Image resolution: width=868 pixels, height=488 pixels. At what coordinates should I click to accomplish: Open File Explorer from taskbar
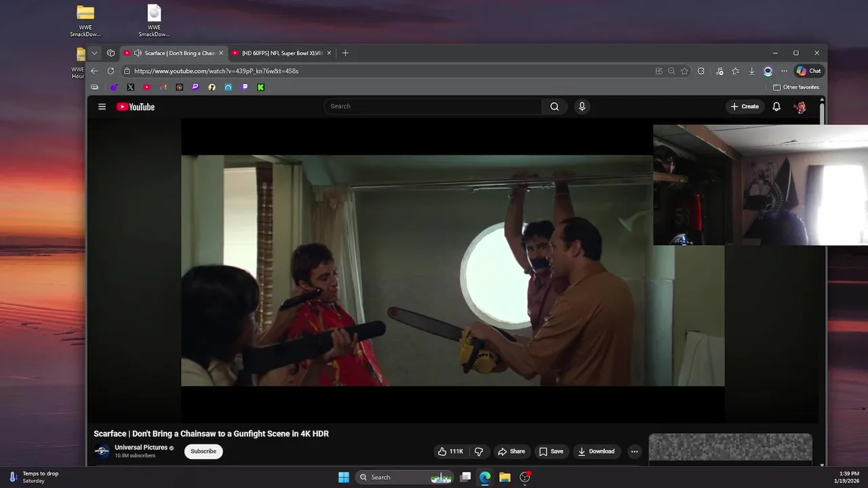click(505, 477)
